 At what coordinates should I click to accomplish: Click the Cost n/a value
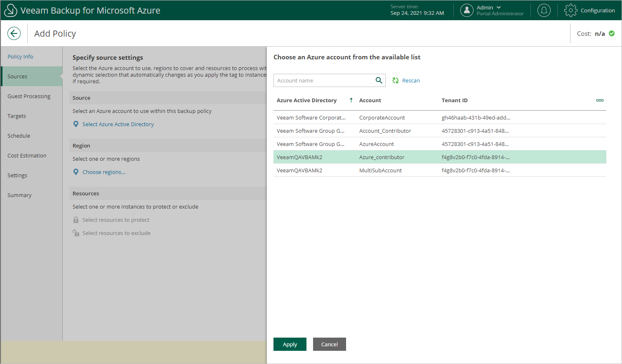[x=600, y=33]
